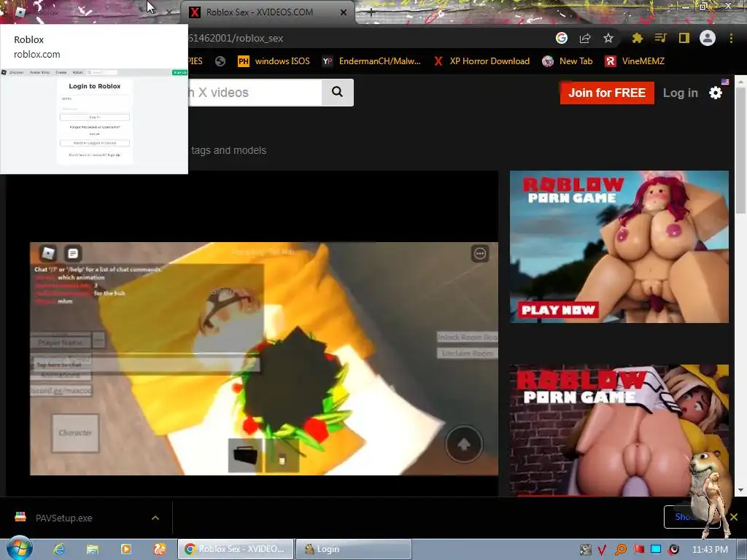747x560 pixels.
Task: Open the windows ISOS bookmark
Action: (274, 61)
